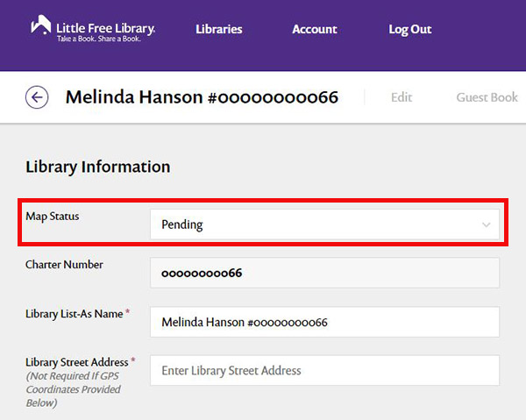This screenshot has height=420, width=526.
Task: Click the Map Status label
Action: coord(53,216)
